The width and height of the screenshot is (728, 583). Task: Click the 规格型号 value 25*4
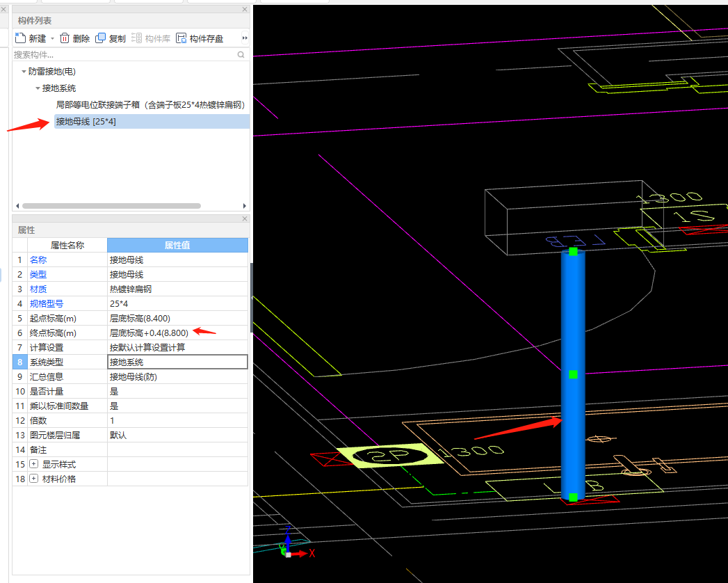click(177, 304)
